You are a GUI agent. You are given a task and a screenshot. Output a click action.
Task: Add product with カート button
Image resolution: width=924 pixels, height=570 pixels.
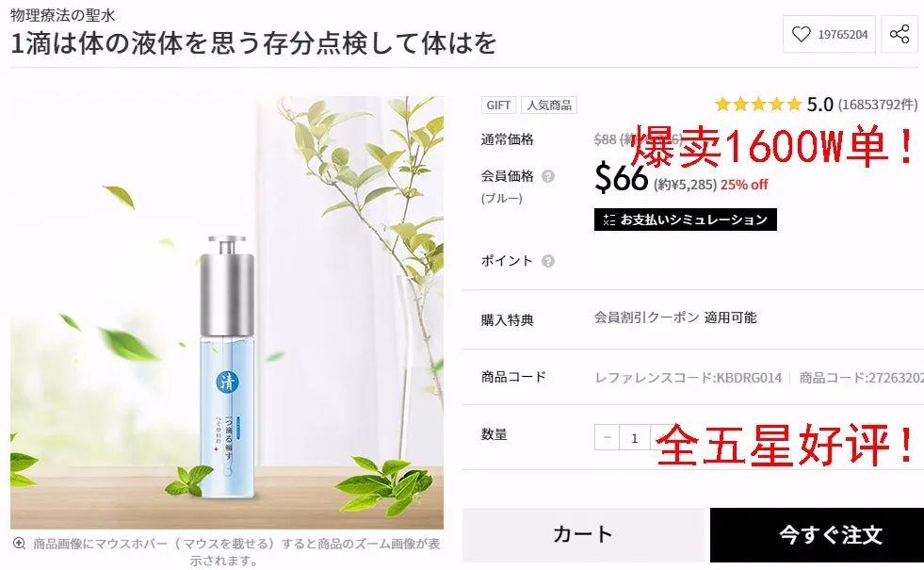click(x=583, y=534)
